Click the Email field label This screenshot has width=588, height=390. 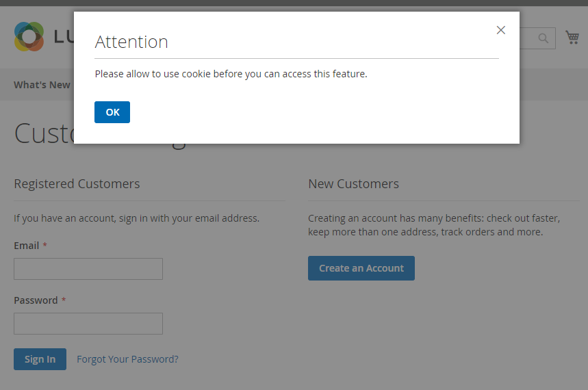click(27, 246)
